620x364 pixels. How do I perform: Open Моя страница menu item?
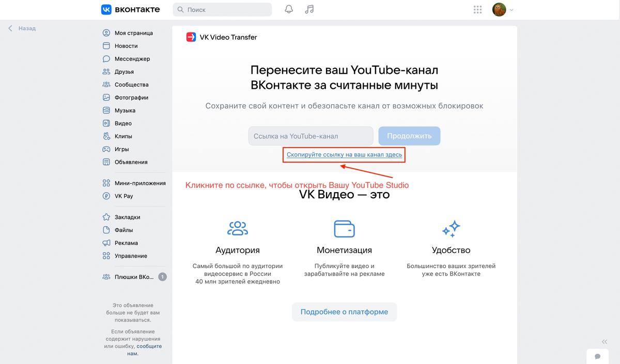click(x=133, y=33)
